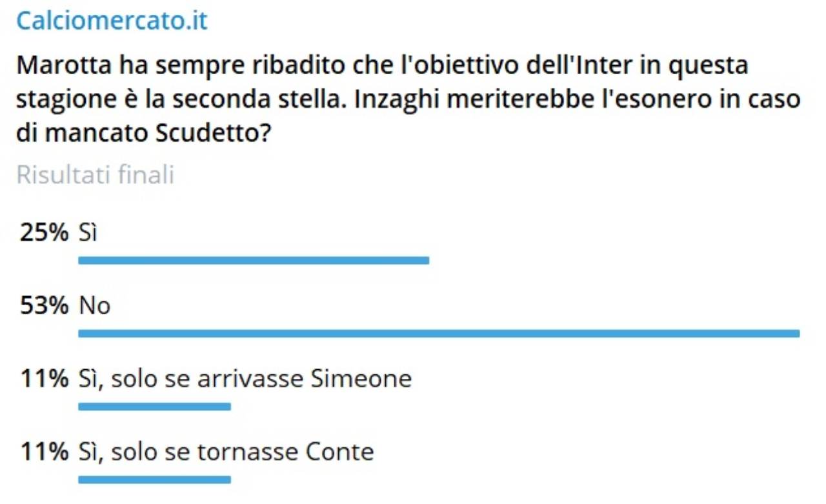Click the 25% result percentage
The width and height of the screenshot is (826, 504).
click(x=44, y=232)
